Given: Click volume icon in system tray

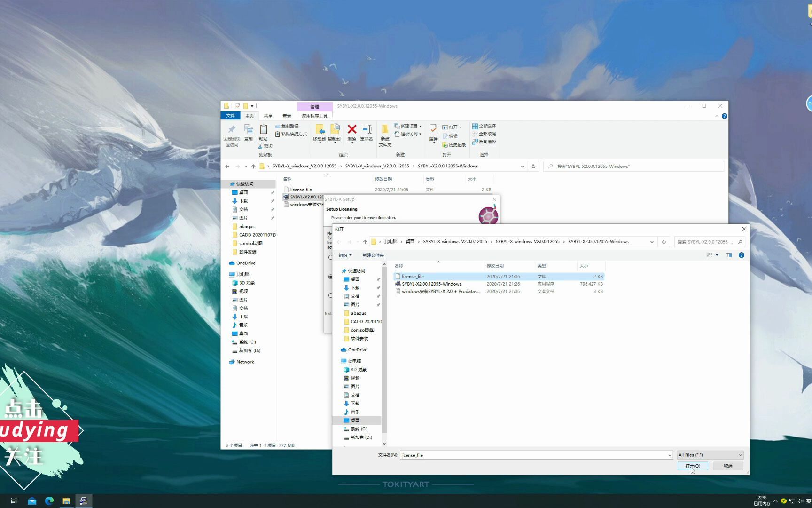Looking at the screenshot, I should click(800, 501).
